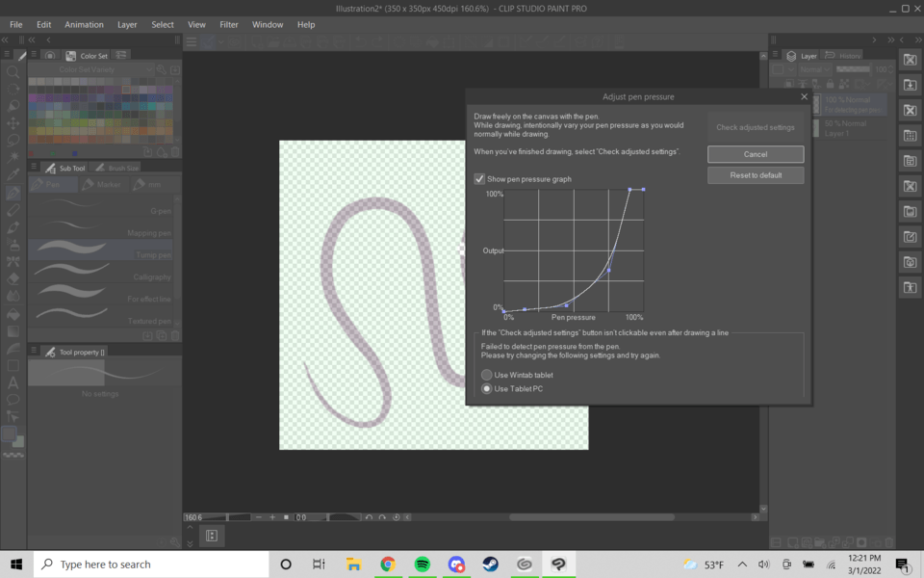Select Use Tablet PC option
924x578 pixels.
(x=487, y=389)
